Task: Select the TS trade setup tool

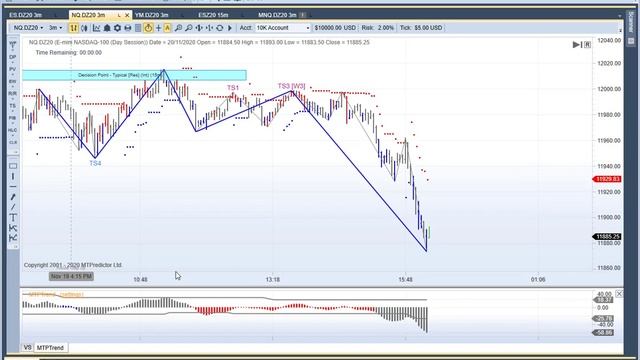Action: click(x=13, y=107)
